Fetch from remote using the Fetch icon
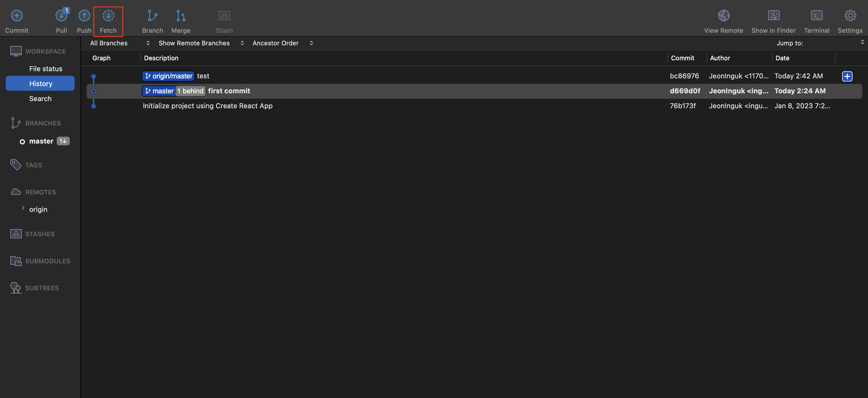868x398 pixels. (x=108, y=16)
